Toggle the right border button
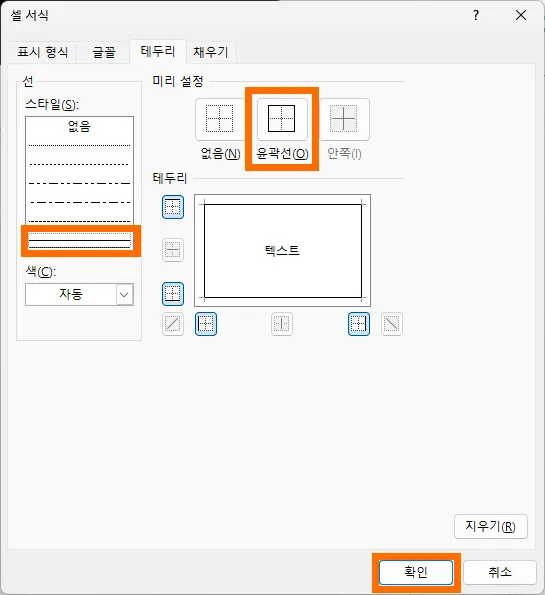 359,324
